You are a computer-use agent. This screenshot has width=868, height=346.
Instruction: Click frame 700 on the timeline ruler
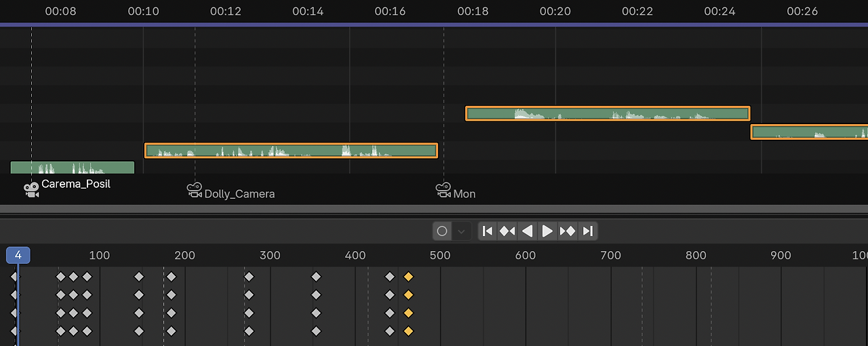pos(611,255)
